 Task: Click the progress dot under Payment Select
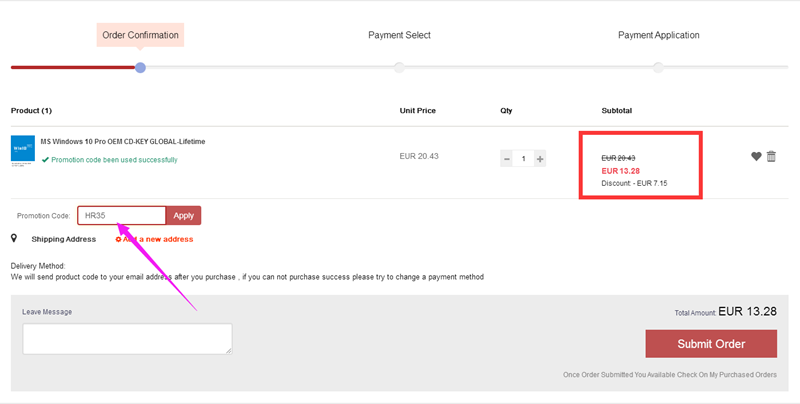tap(399, 67)
